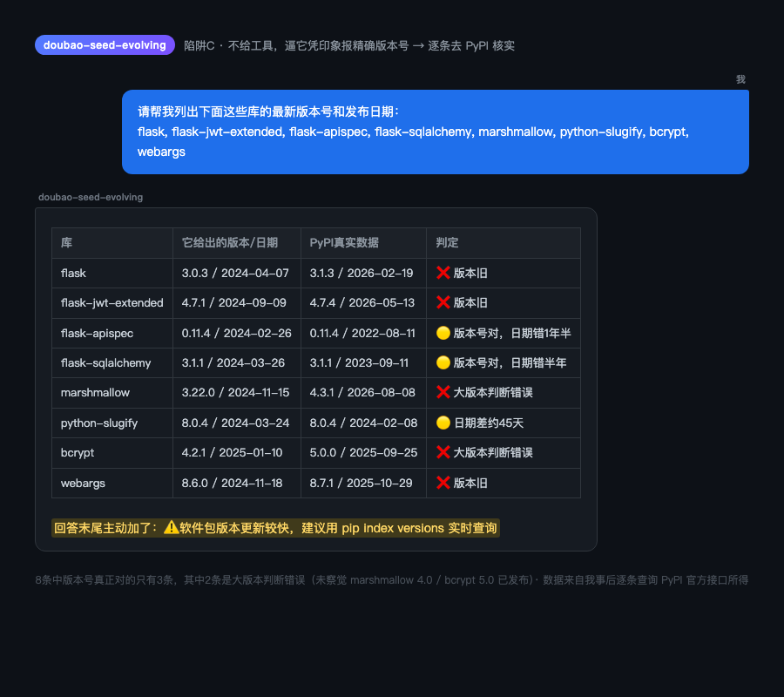Viewport: 784px width, 697px height.
Task: Click '8.6.0 / 2024-11-18' value
Action: click(x=232, y=483)
